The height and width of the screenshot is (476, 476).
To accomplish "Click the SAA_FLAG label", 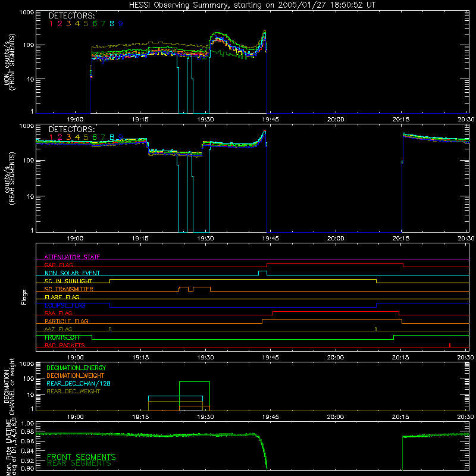I will click(58, 313).
